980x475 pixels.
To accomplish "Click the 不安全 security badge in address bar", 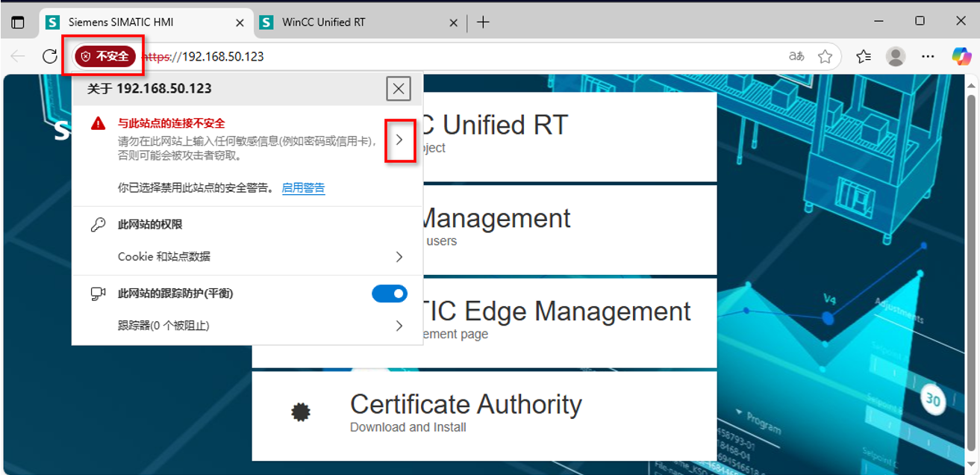I will point(104,56).
